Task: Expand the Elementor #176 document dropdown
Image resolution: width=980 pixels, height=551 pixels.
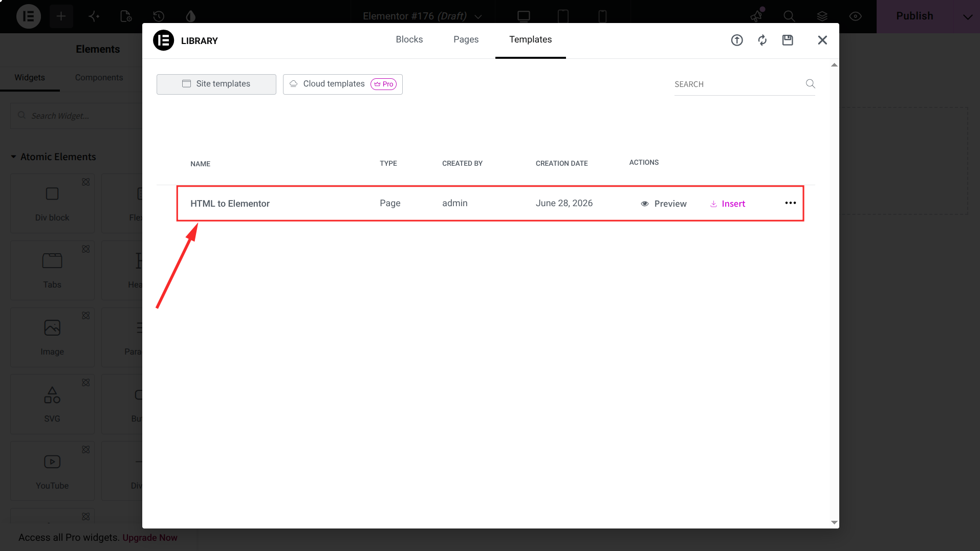Action: pos(478,16)
